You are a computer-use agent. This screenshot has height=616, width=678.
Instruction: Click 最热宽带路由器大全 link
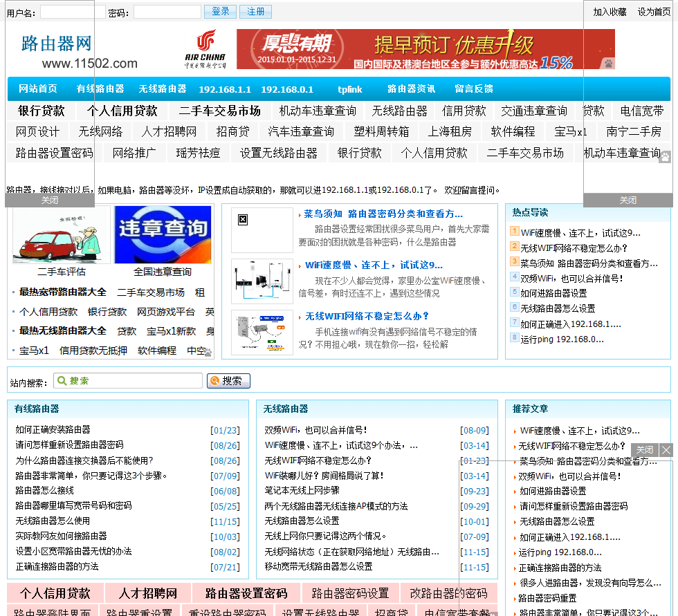point(63,292)
